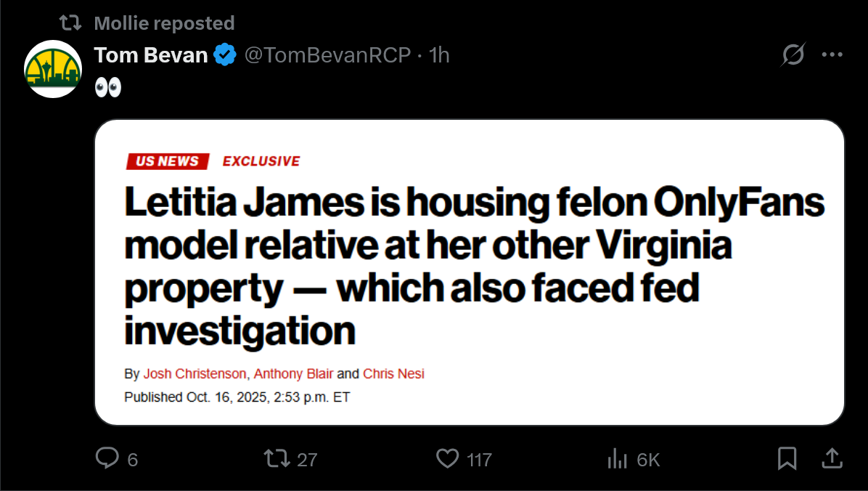View post analytics bar chart icon

(x=617, y=459)
